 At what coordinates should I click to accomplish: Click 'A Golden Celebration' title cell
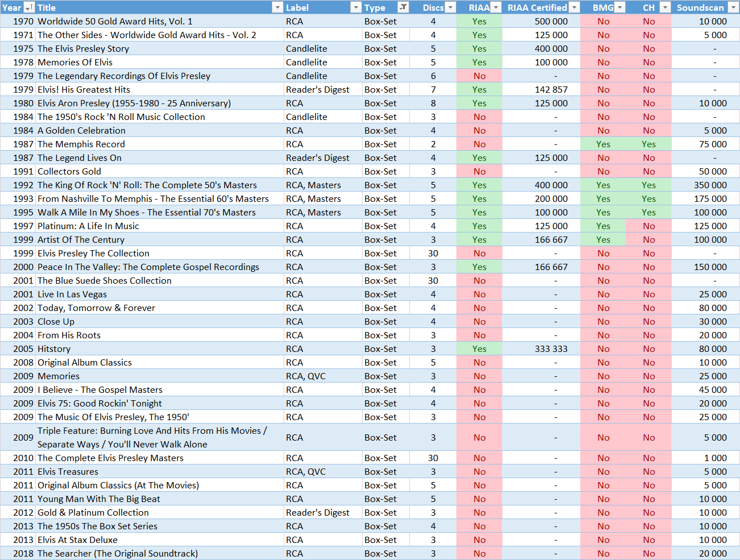click(x=160, y=130)
